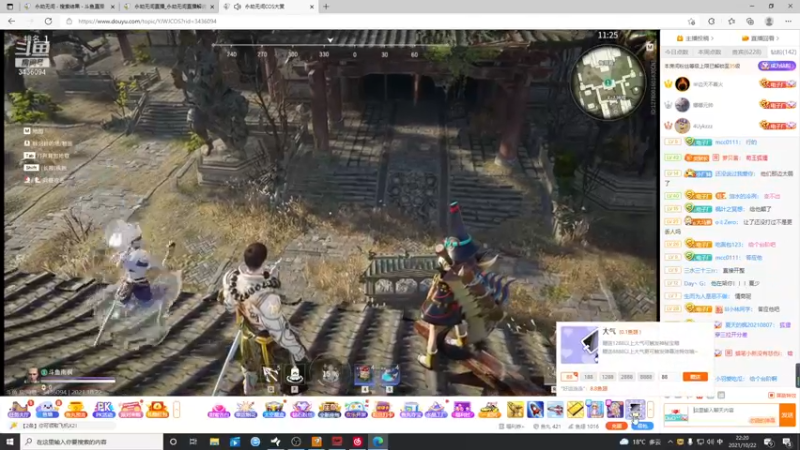
Task: Switch to the 贵宾 tab
Action: [746, 52]
